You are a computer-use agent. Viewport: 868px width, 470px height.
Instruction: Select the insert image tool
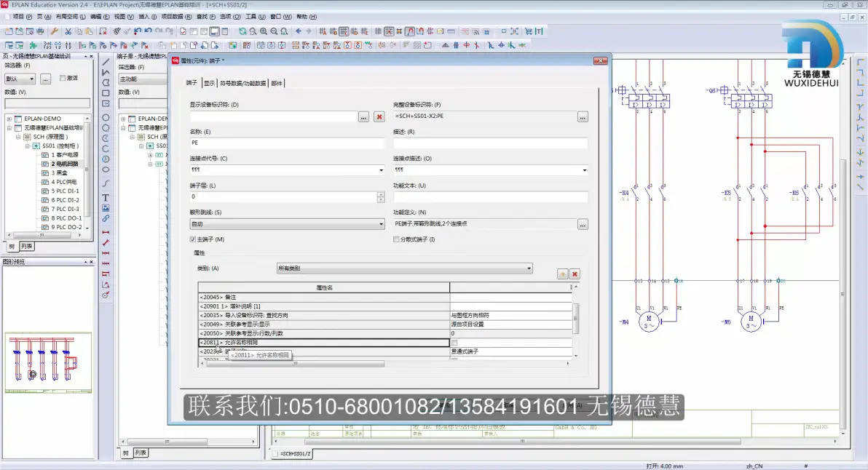click(x=106, y=208)
